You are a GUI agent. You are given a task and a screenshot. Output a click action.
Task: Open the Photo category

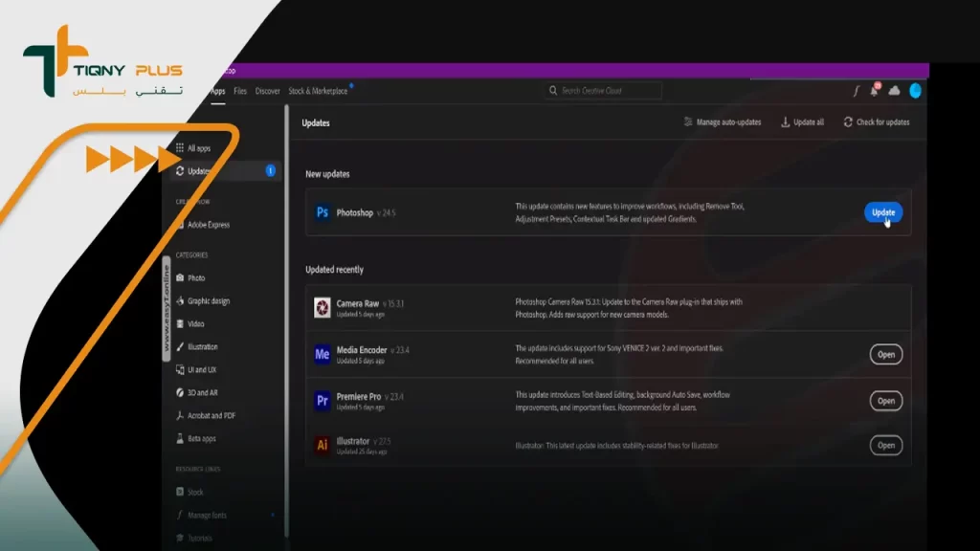point(195,278)
